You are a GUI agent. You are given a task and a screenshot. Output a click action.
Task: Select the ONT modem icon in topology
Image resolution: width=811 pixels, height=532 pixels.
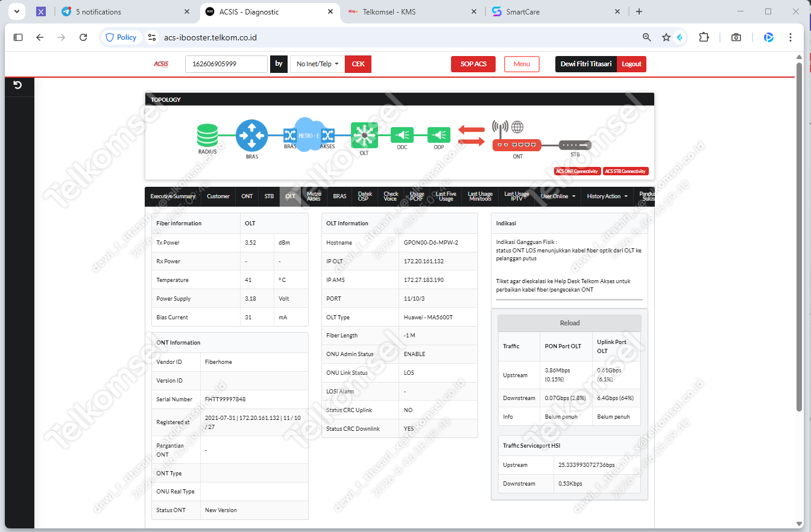(x=517, y=145)
